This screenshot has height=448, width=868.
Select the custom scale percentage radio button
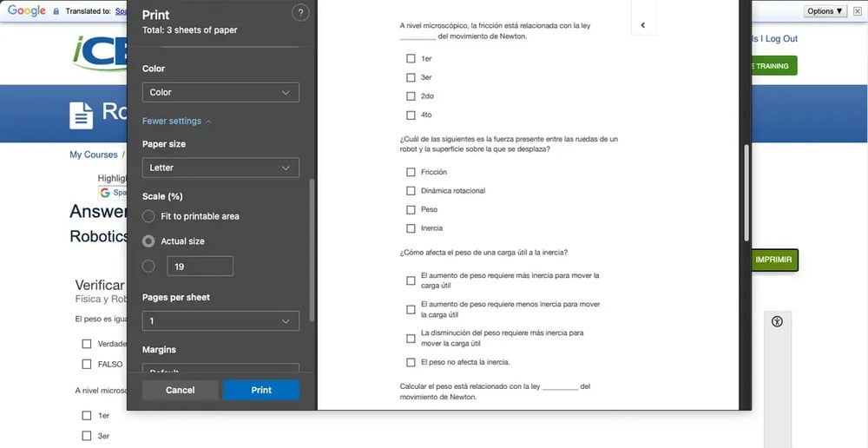tap(148, 267)
